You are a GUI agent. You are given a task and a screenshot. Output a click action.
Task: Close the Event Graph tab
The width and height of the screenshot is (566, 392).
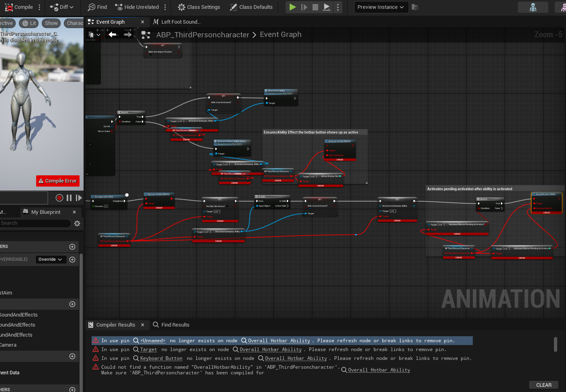point(143,22)
